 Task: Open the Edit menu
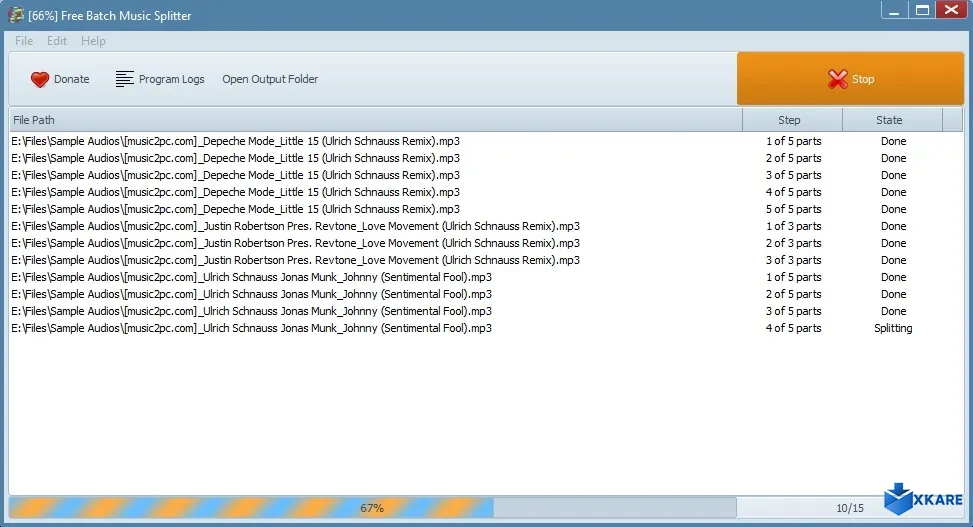pyautogui.click(x=56, y=41)
